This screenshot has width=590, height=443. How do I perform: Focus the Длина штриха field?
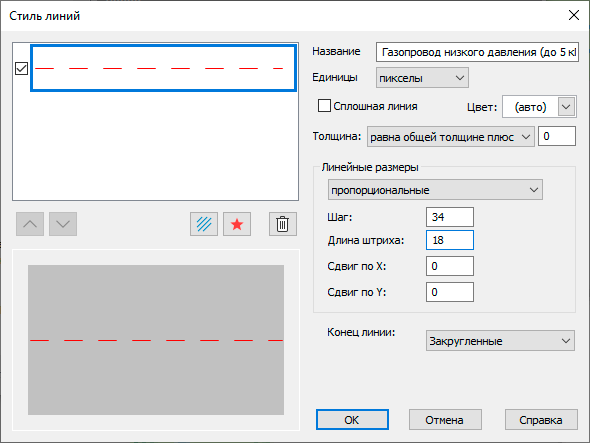click(450, 240)
